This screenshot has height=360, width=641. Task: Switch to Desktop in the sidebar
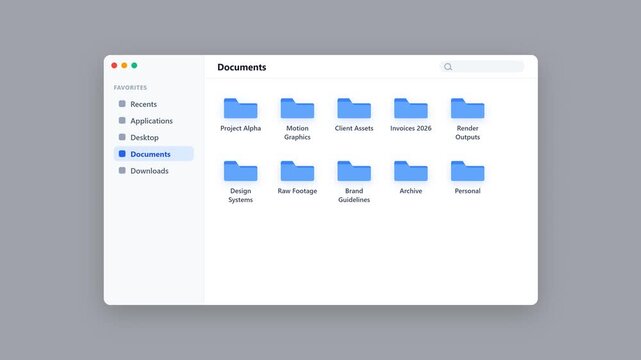point(153,137)
